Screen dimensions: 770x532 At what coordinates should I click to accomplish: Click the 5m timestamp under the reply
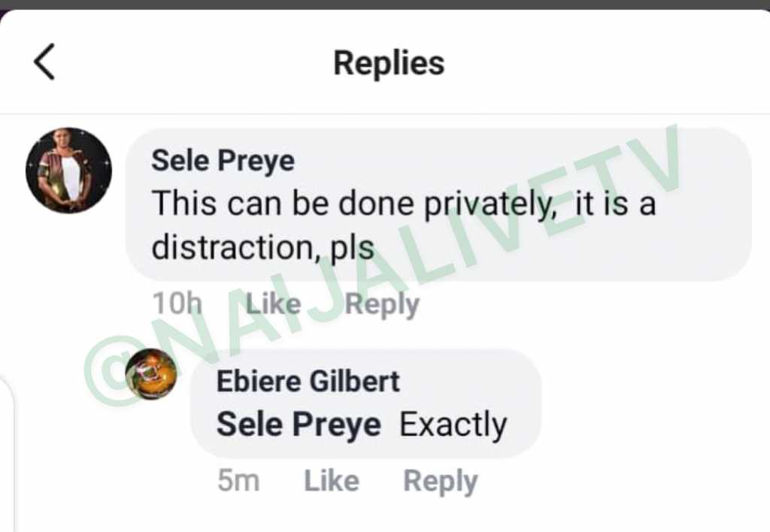point(238,480)
